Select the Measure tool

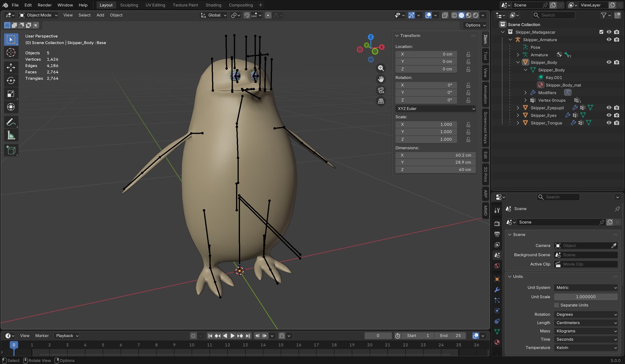(x=11, y=135)
